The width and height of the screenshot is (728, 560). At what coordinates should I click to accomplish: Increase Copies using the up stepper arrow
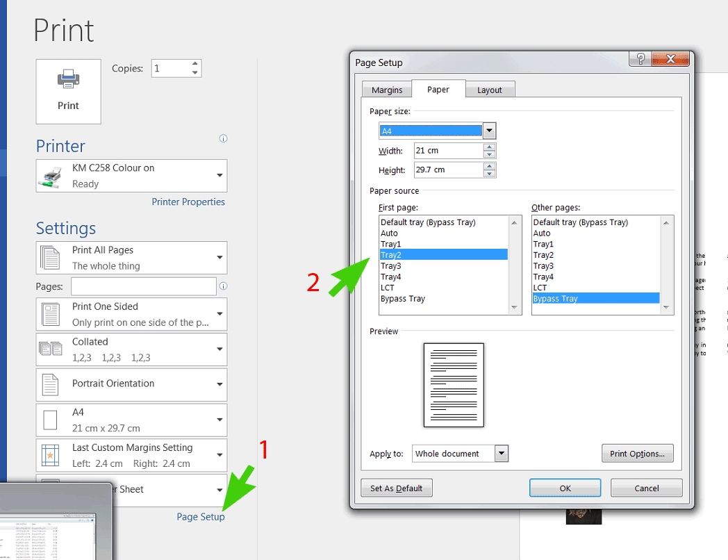(195, 63)
